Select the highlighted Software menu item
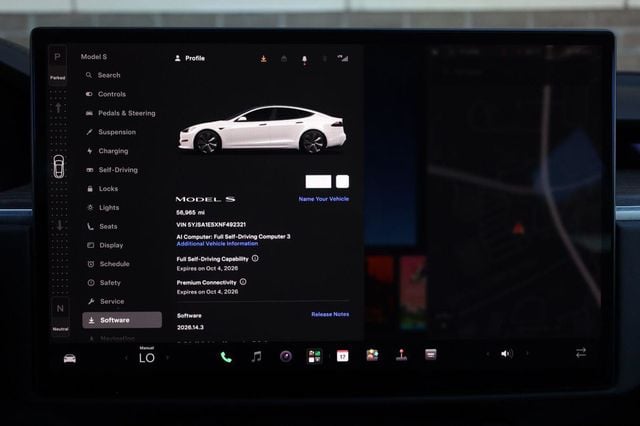Screen dimensions: 640x426 [x=122, y=320]
